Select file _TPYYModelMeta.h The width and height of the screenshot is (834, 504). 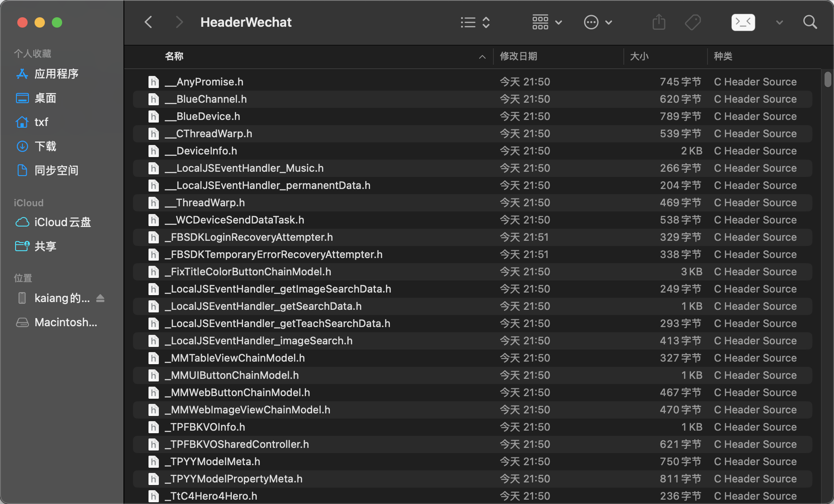coord(472,461)
